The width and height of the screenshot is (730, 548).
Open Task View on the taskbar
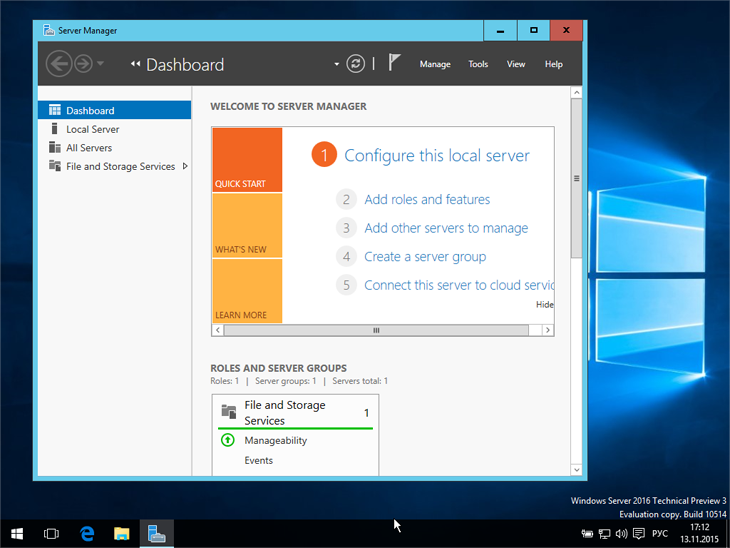[51, 533]
